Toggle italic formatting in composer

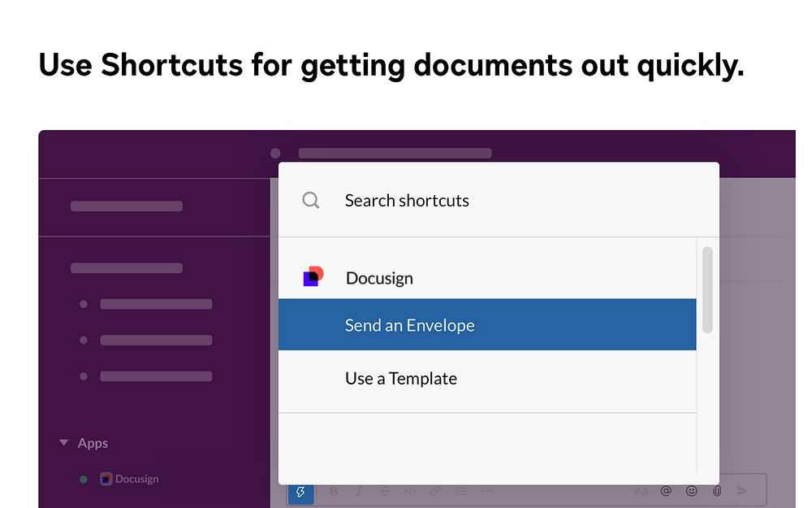coord(358,491)
